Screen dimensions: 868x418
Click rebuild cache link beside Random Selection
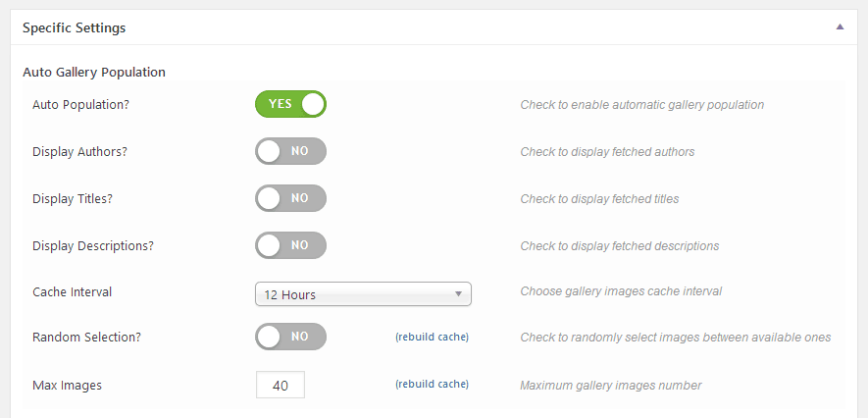(432, 338)
